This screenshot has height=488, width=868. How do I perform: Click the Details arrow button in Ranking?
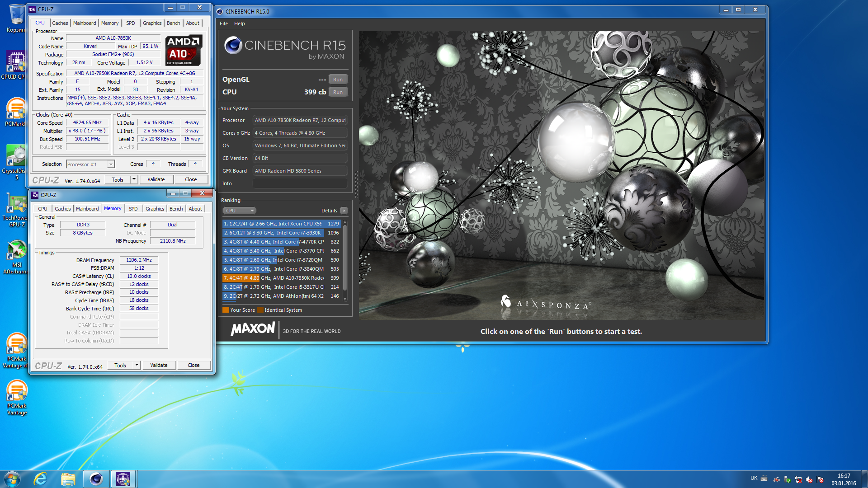pos(344,211)
